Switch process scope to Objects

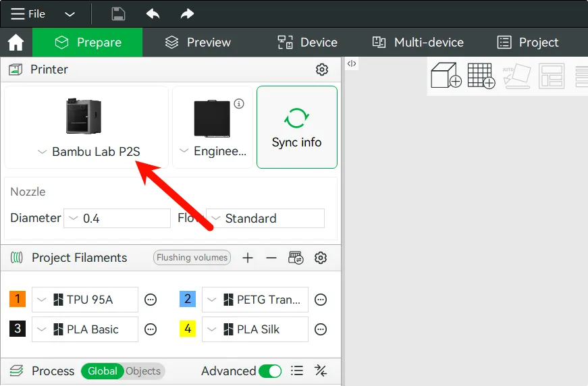click(143, 371)
